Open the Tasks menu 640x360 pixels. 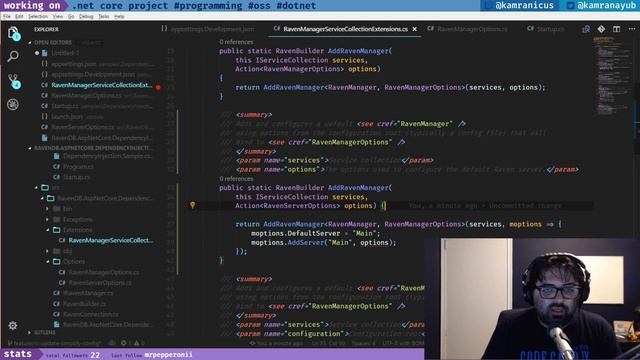pos(104,16)
